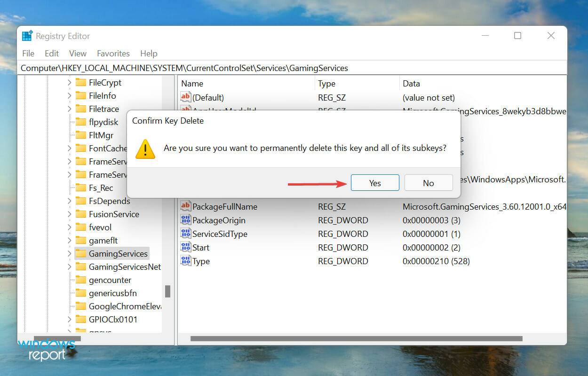Select the gencounter folder icon

pos(81,280)
